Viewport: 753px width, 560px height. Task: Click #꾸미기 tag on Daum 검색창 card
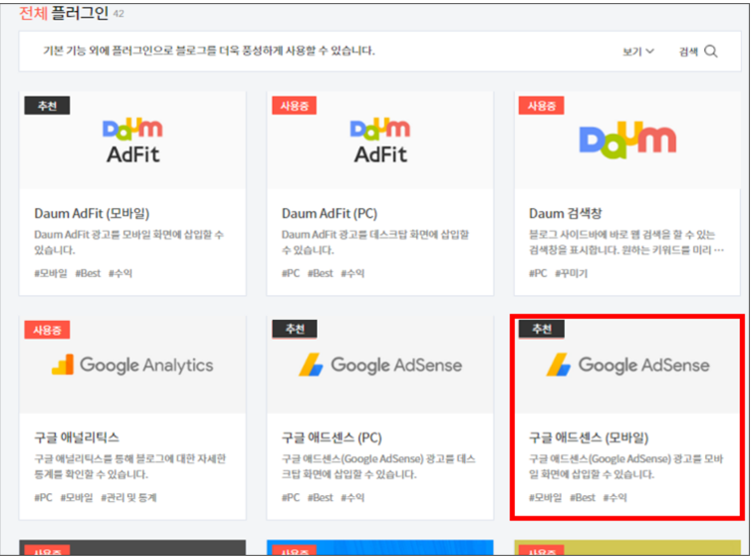[x=571, y=273]
